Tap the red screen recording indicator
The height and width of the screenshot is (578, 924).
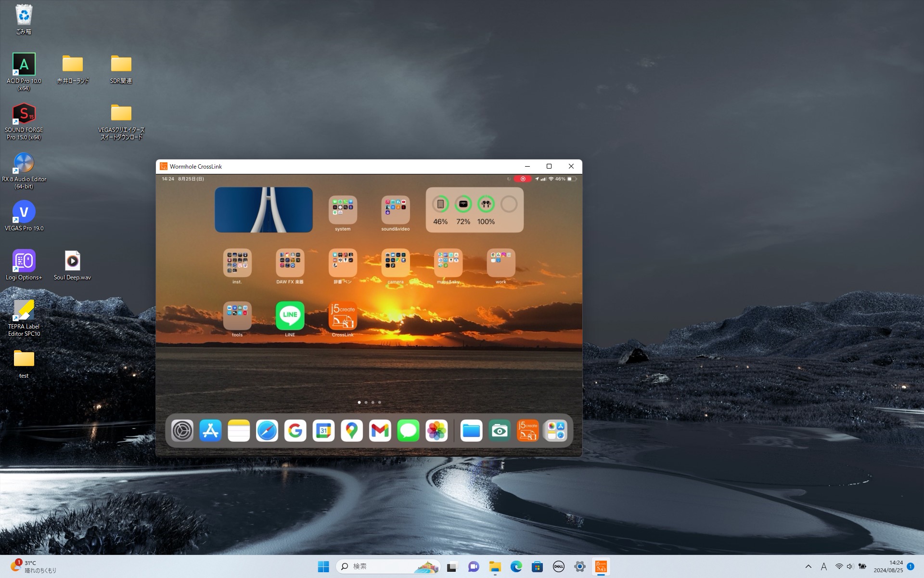523,179
